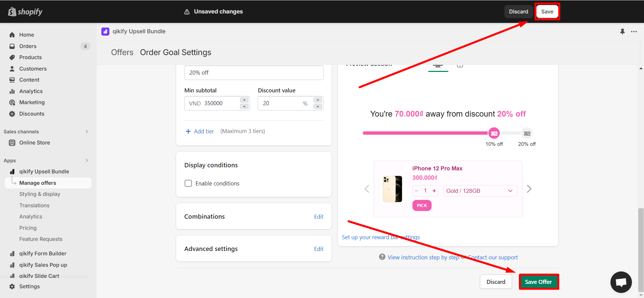The width and height of the screenshot is (644, 298).
Task: Open the chat support bubble
Action: (621, 282)
